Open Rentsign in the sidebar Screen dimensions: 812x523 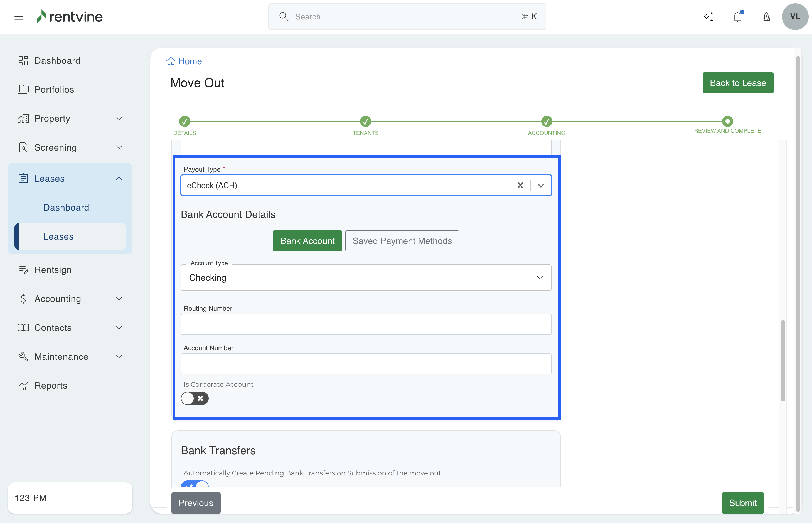tap(53, 270)
